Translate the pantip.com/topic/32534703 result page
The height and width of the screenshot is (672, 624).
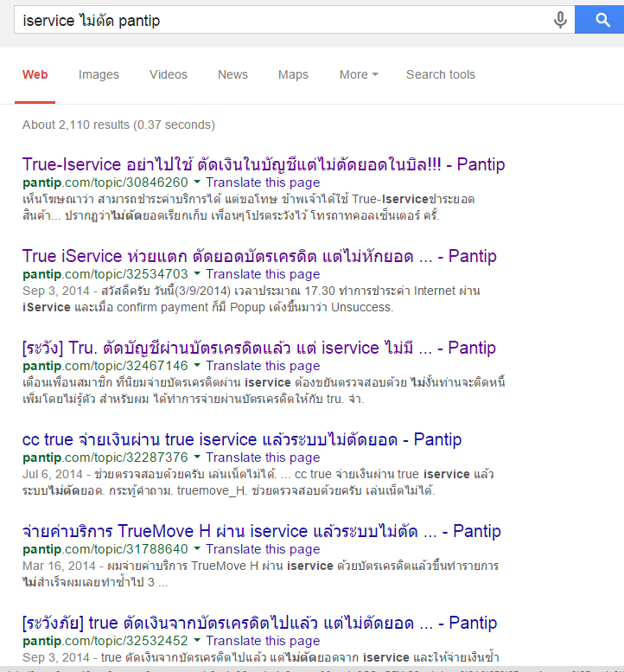[263, 274]
